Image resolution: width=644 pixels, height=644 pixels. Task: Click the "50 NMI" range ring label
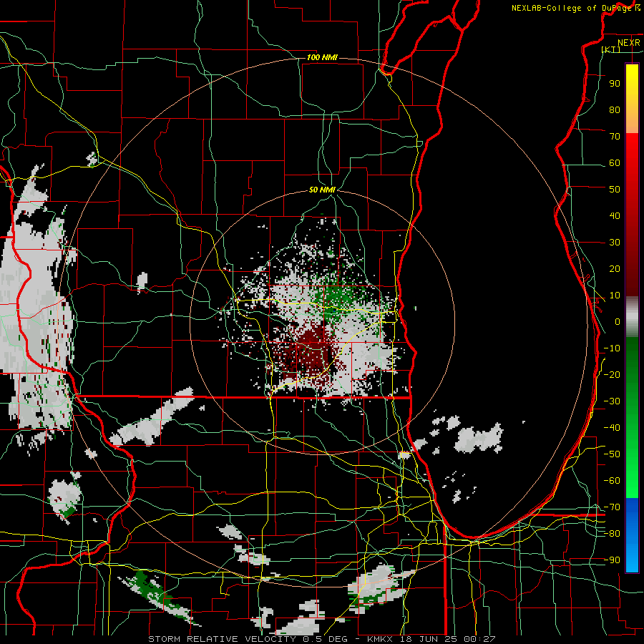[322, 190]
